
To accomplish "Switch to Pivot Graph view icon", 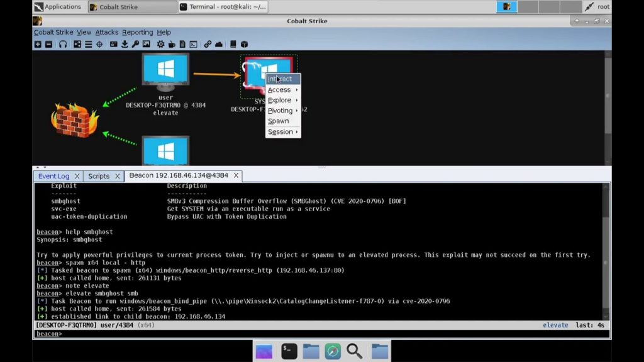I will [77, 45].
